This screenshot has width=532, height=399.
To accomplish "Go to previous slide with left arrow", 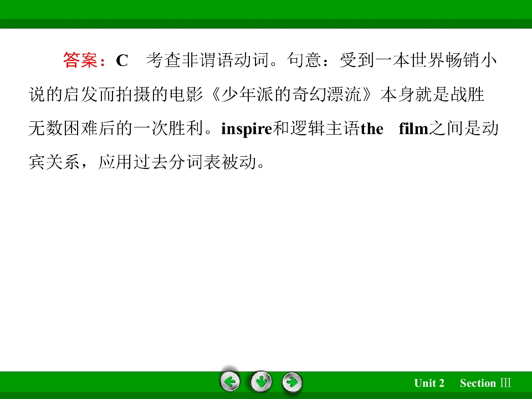I will (231, 382).
